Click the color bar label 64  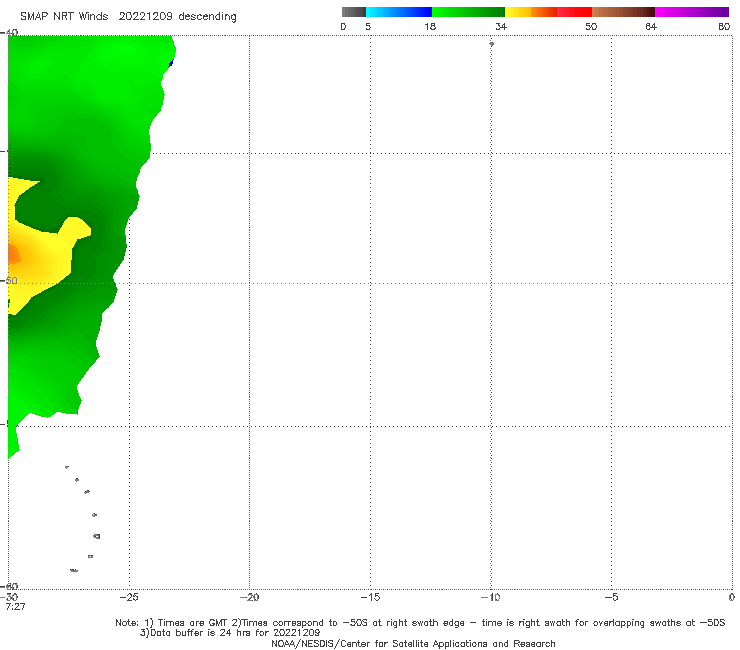pos(651,26)
